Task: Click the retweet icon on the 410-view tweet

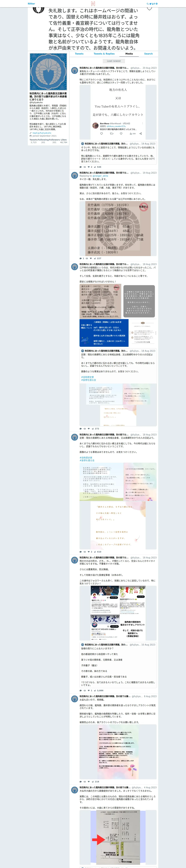Action: pos(85,552)
